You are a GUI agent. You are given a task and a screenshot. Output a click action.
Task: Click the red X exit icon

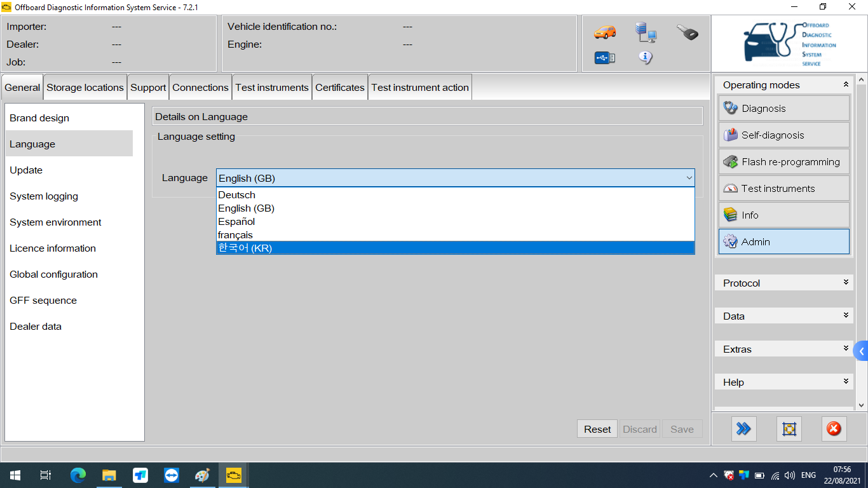pos(834,429)
